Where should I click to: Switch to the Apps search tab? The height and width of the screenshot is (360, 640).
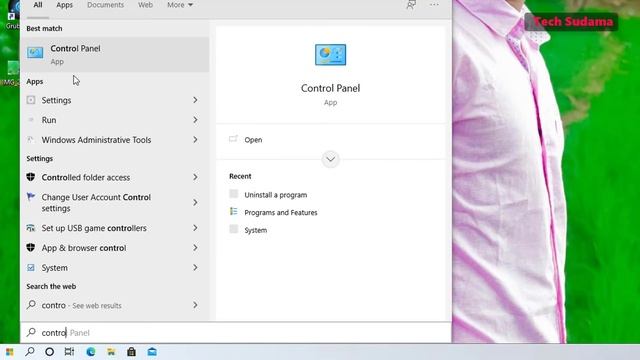click(64, 5)
